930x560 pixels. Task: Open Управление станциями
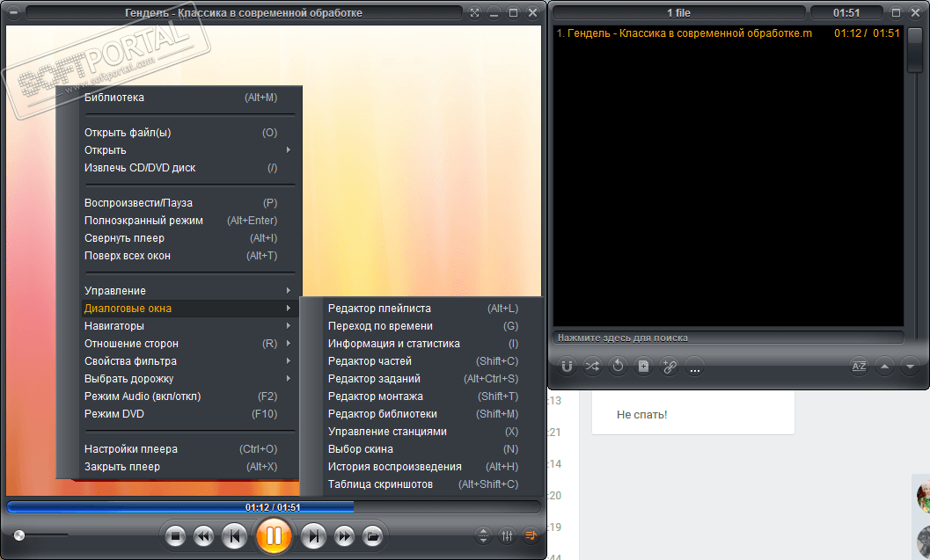pyautogui.click(x=423, y=432)
